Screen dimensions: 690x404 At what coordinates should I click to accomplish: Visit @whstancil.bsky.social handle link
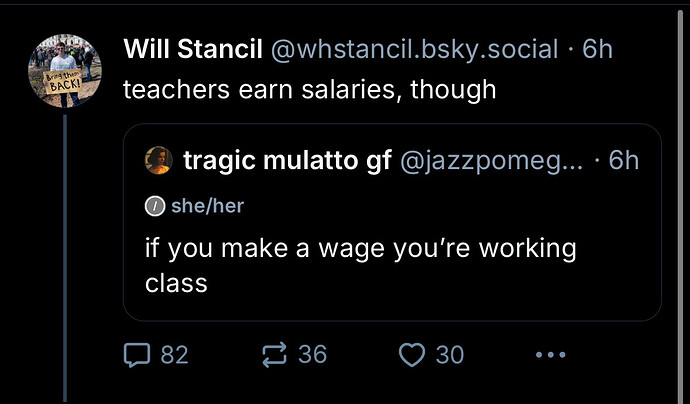tap(414, 49)
